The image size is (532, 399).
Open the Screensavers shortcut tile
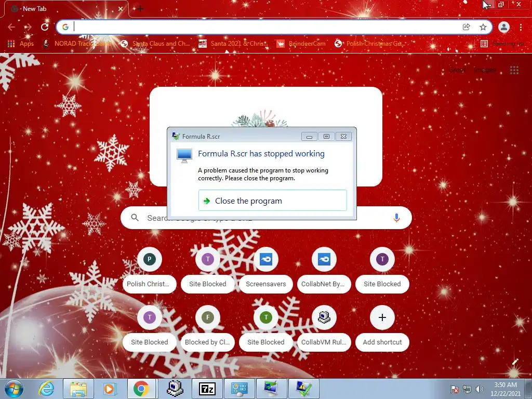[265, 270]
